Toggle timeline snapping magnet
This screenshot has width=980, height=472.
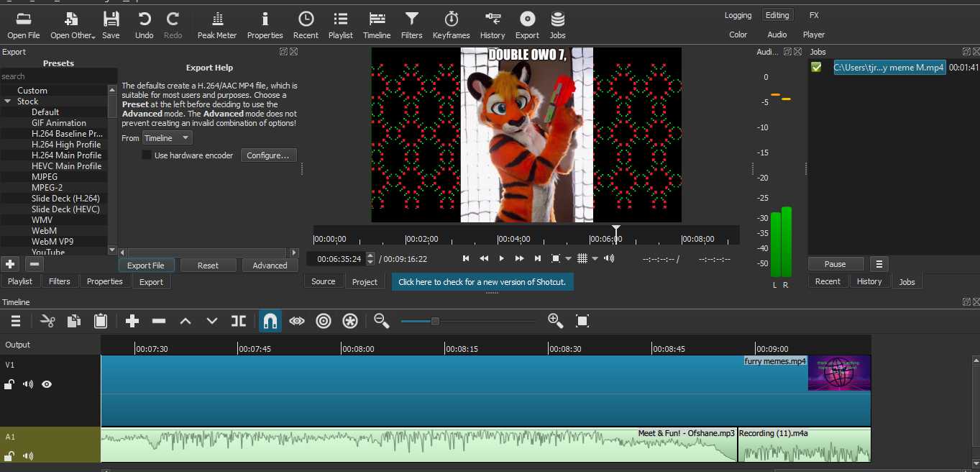[x=270, y=322]
